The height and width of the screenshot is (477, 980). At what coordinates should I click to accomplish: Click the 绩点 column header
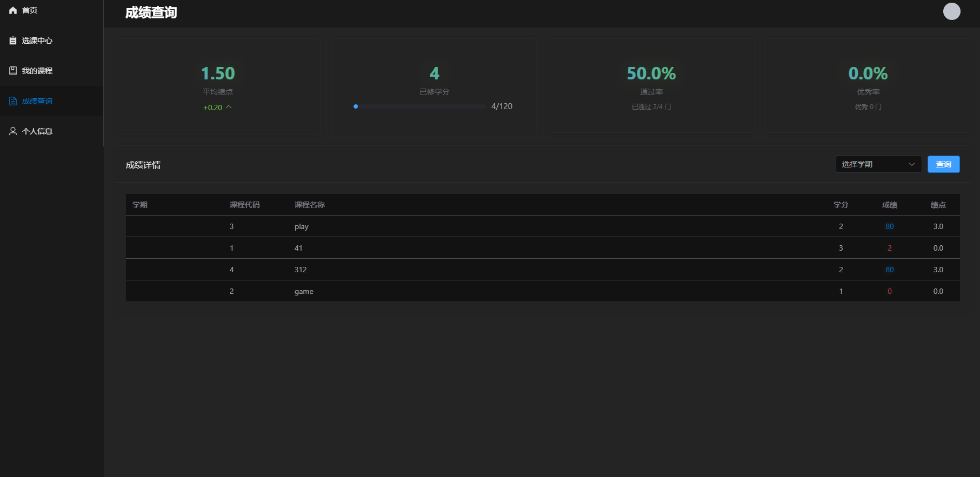(938, 205)
